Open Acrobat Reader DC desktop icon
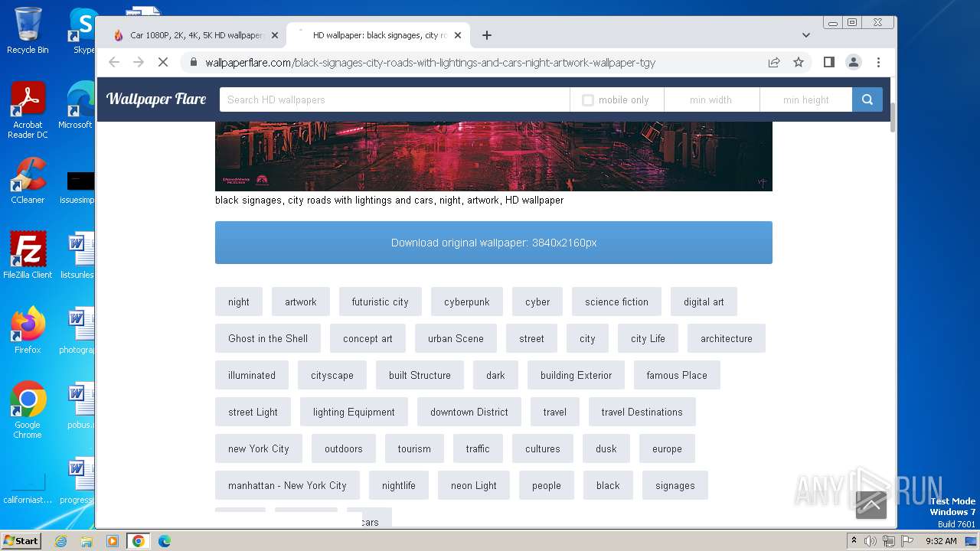 28,111
